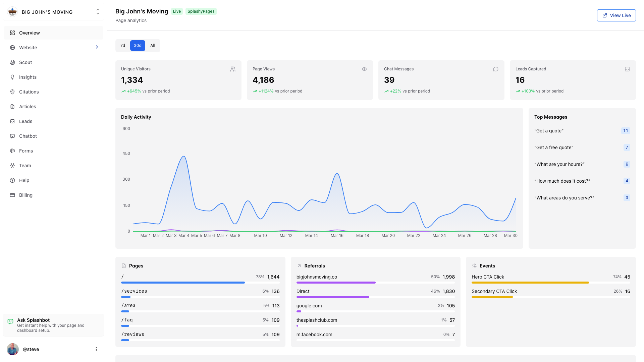
Task: Open the Articles section
Action: 27,107
